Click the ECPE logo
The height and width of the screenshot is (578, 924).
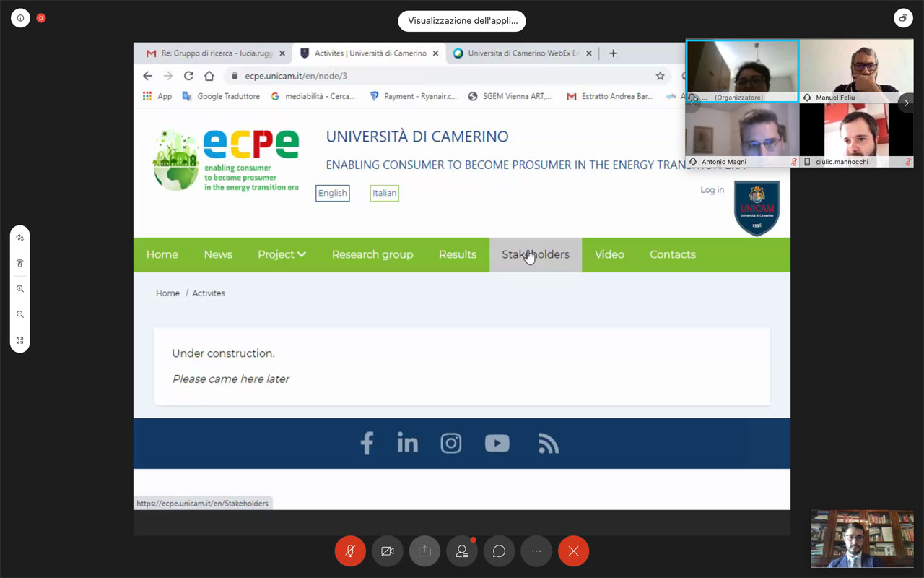[225, 160]
